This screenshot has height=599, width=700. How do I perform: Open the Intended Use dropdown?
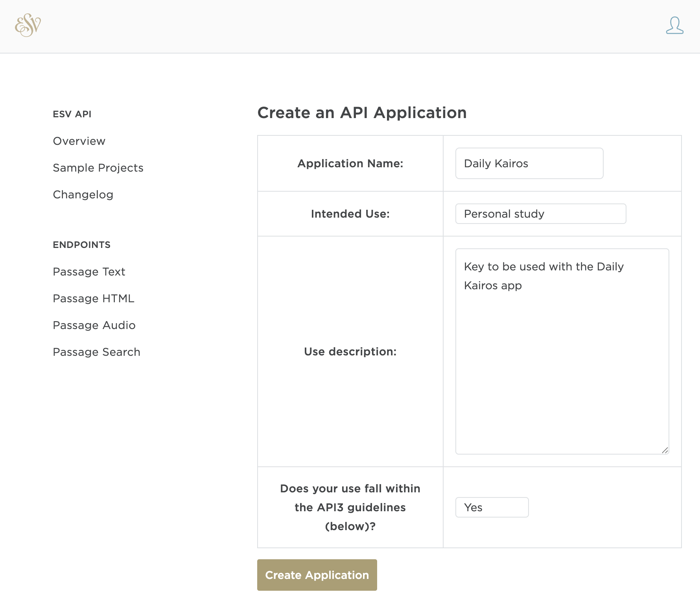pos(541,214)
